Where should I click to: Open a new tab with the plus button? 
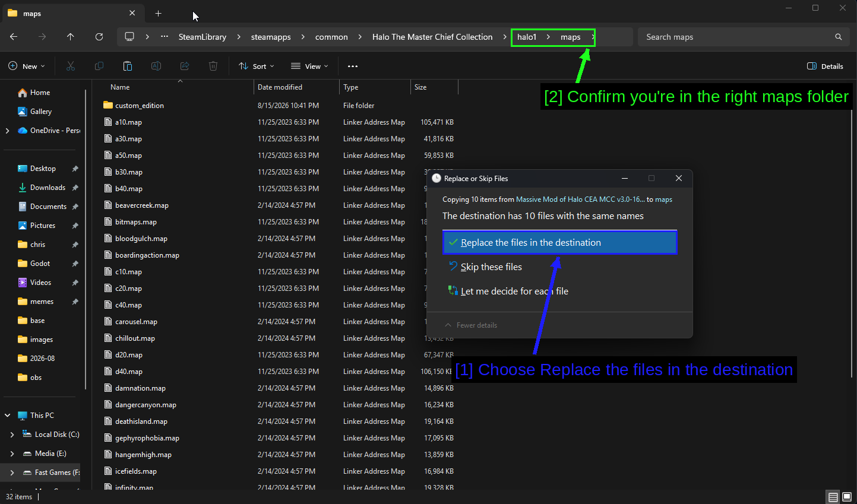click(159, 13)
